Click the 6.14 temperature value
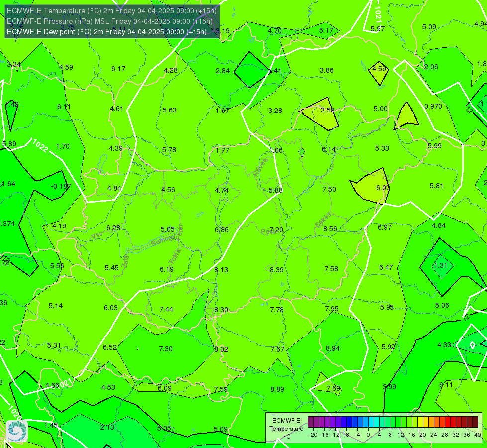 click(329, 150)
